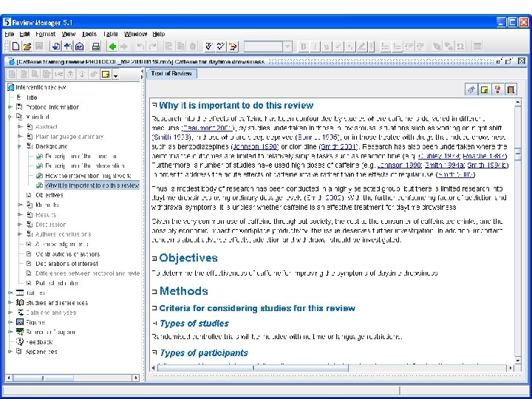The width and height of the screenshot is (532, 399).
Task: Open the dropdown arrow beside the Notes icon
Action: tap(115, 75)
